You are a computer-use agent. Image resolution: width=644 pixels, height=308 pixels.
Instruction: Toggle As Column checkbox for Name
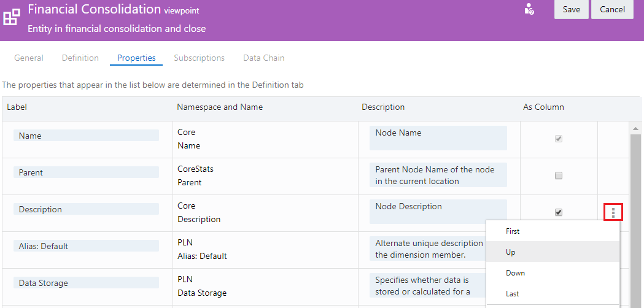click(559, 139)
